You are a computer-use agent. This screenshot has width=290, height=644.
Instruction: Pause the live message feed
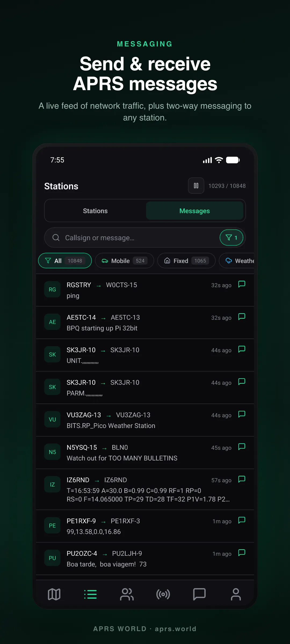pyautogui.click(x=196, y=186)
